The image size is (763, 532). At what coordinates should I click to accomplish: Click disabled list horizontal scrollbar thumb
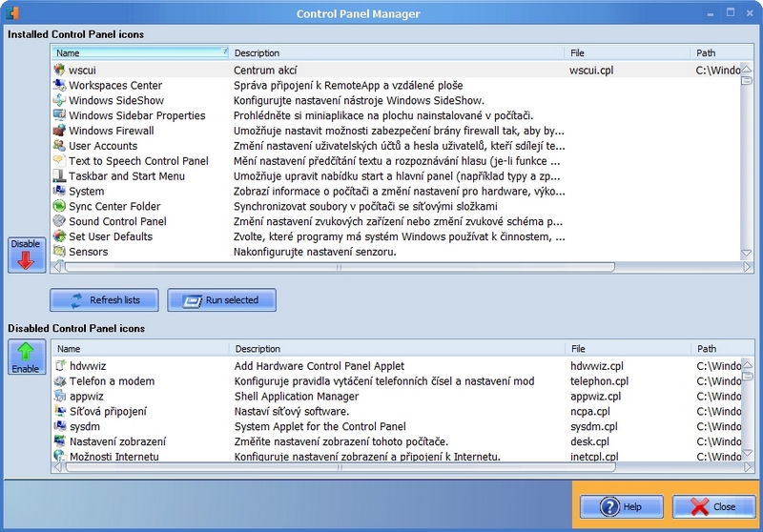coord(340,467)
